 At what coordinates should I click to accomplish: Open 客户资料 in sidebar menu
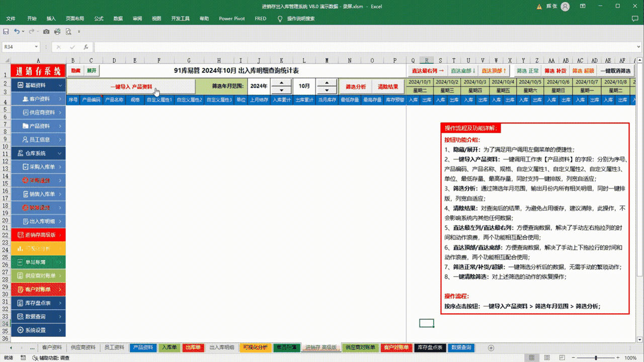[38, 99]
